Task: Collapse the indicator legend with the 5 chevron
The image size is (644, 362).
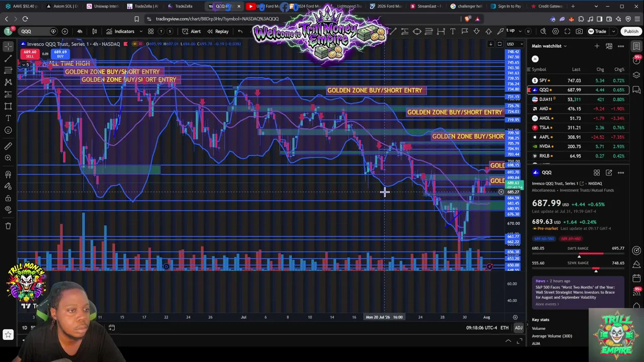Action: point(25,65)
